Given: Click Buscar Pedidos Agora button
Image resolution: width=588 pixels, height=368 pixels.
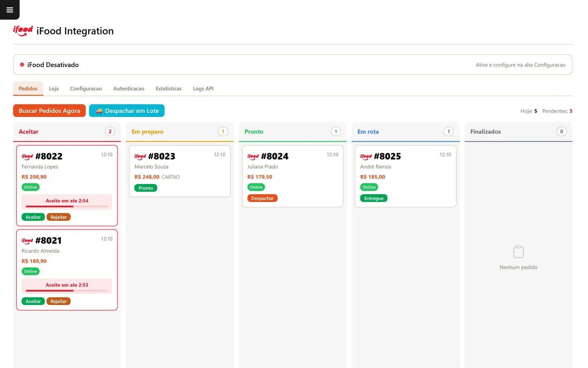Looking at the screenshot, I should [x=49, y=111].
